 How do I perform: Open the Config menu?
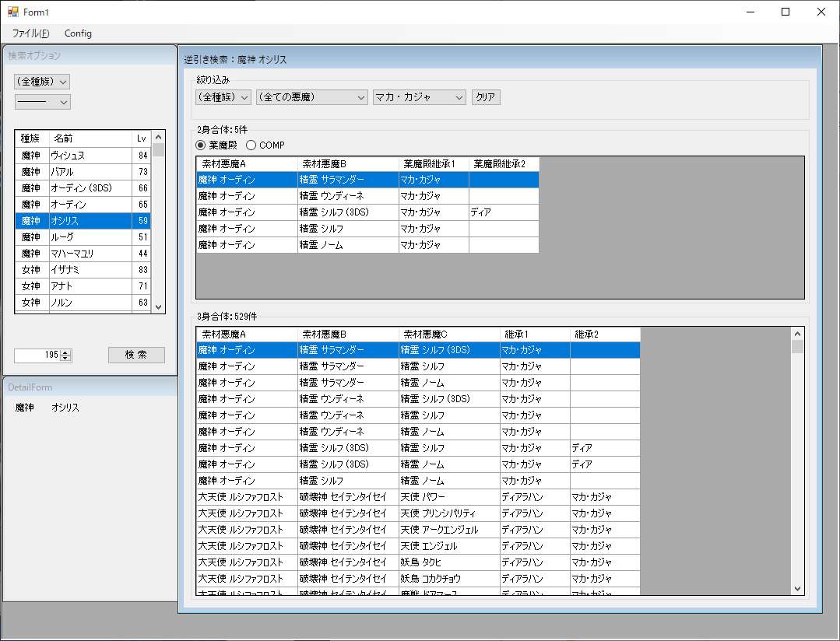(78, 33)
